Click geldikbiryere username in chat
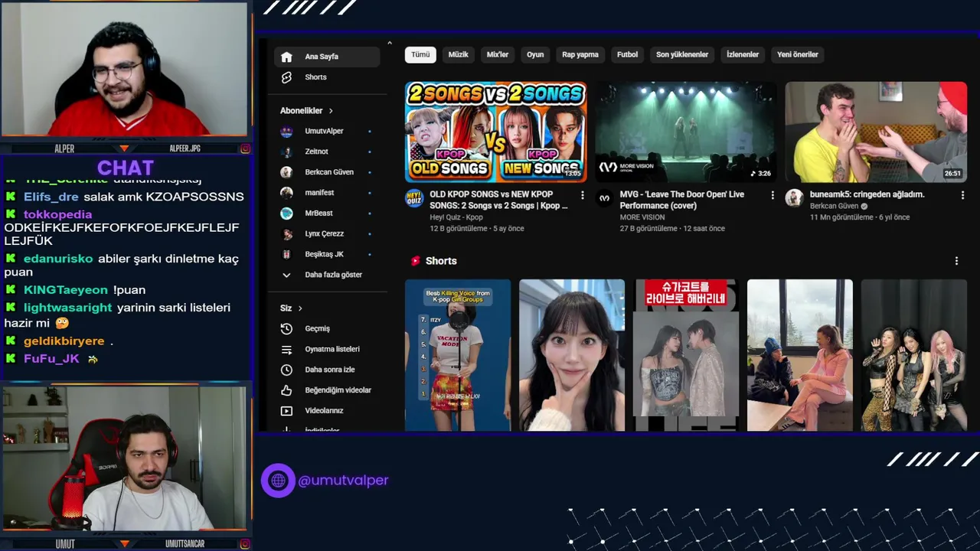 point(64,341)
